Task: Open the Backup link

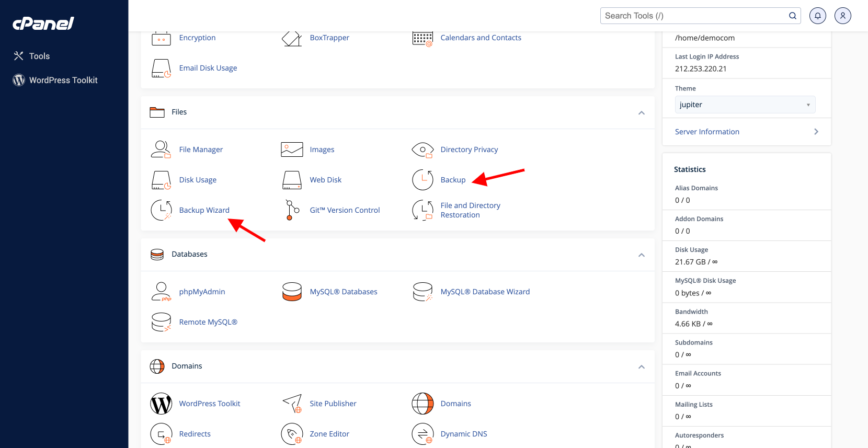Action: [453, 180]
